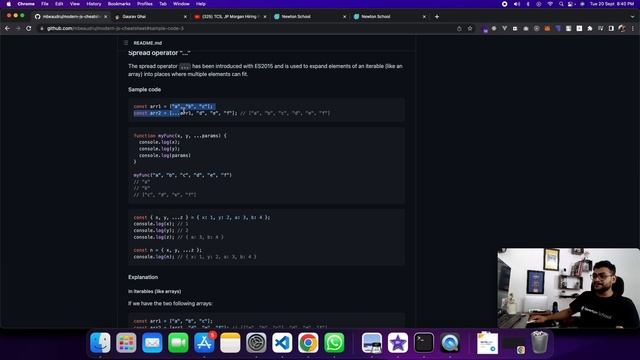The image size is (640, 360).
Task: Reload the GitHub page
Action: (x=29, y=29)
